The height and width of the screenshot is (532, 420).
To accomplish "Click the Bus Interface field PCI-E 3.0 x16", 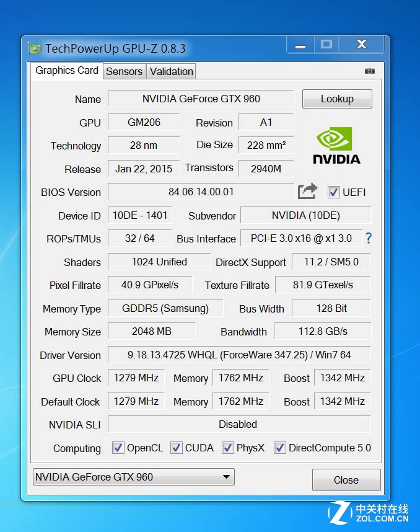I will [301, 238].
